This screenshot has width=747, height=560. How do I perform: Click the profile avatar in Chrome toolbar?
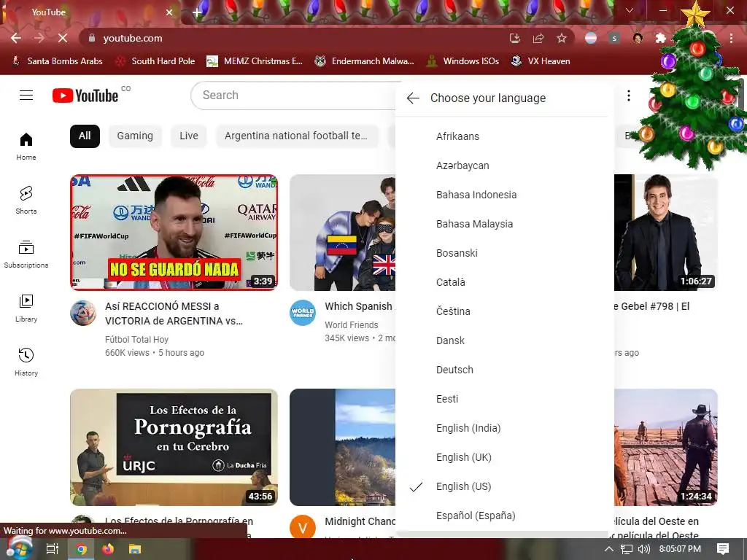[x=638, y=38]
